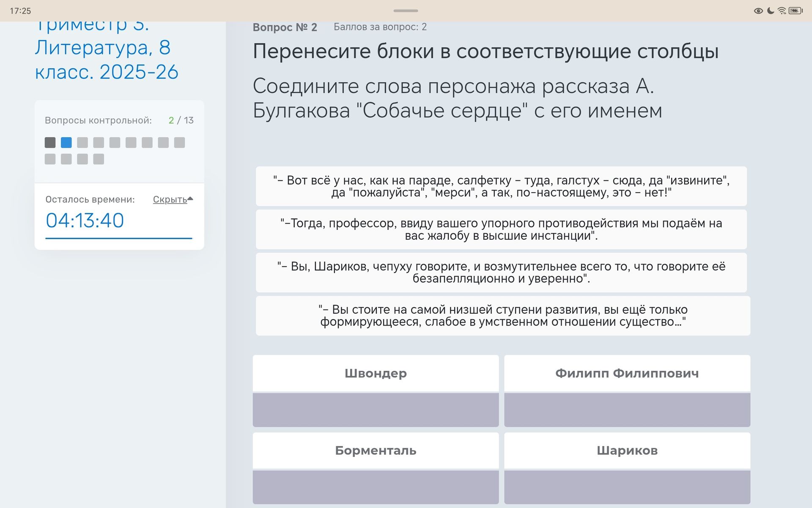
Task: Click the Швондер column header
Action: click(x=376, y=373)
